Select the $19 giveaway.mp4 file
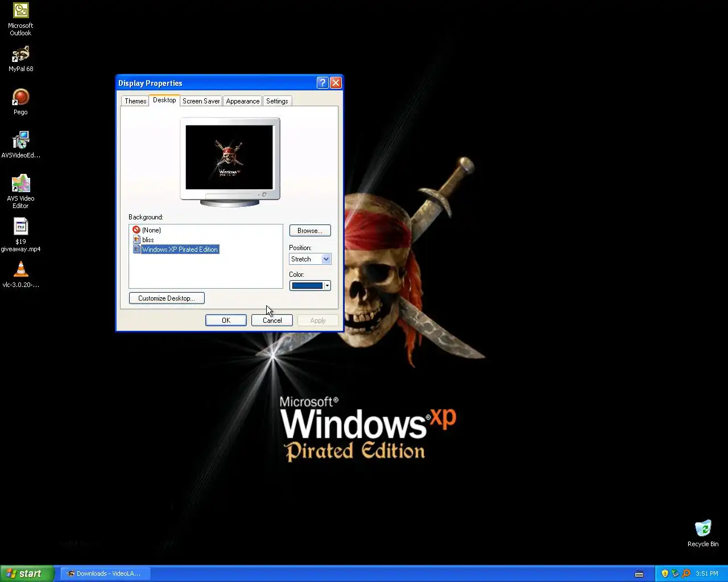Image resolution: width=728 pixels, height=582 pixels. pyautogui.click(x=20, y=235)
